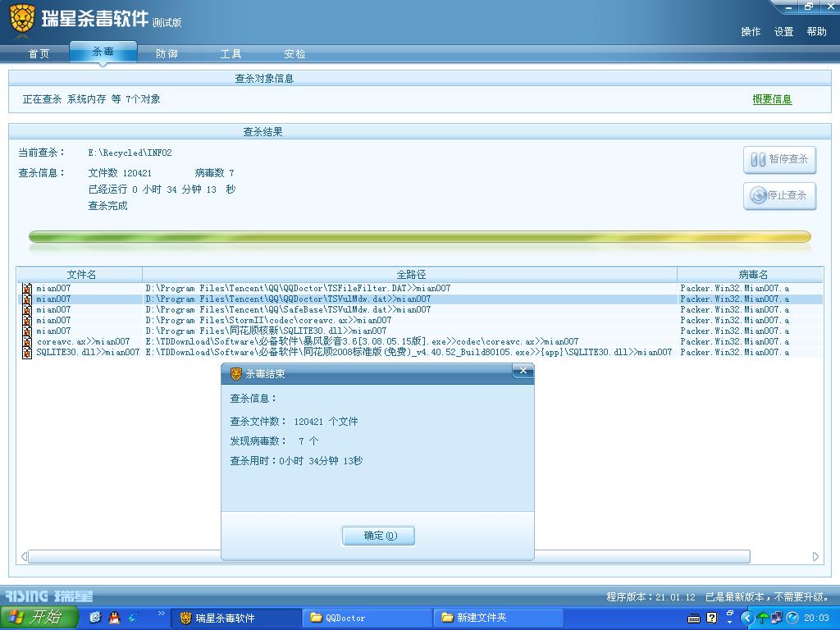
Task: Click file name coreavc.ax>>mian007
Action: (x=83, y=342)
